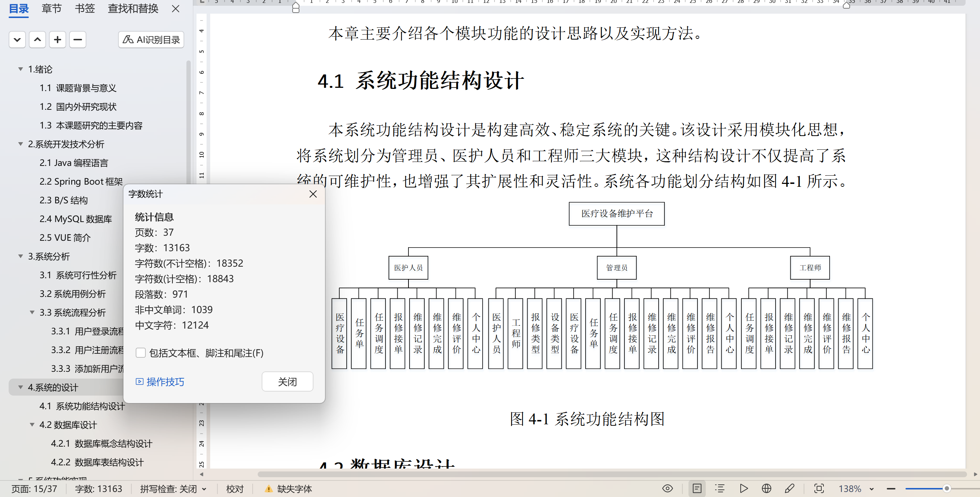Switch to page layout view icon

tap(697, 488)
